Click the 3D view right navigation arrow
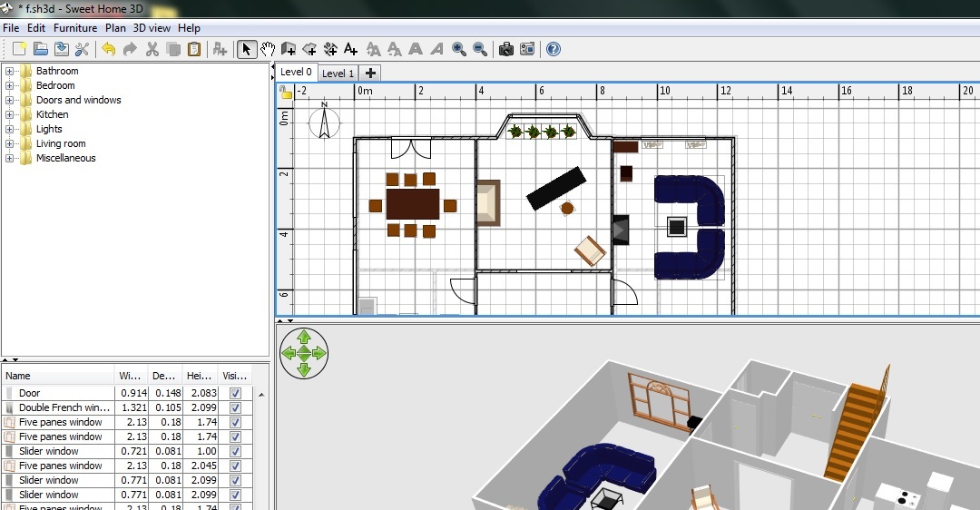This screenshot has width=980, height=510. [x=319, y=354]
